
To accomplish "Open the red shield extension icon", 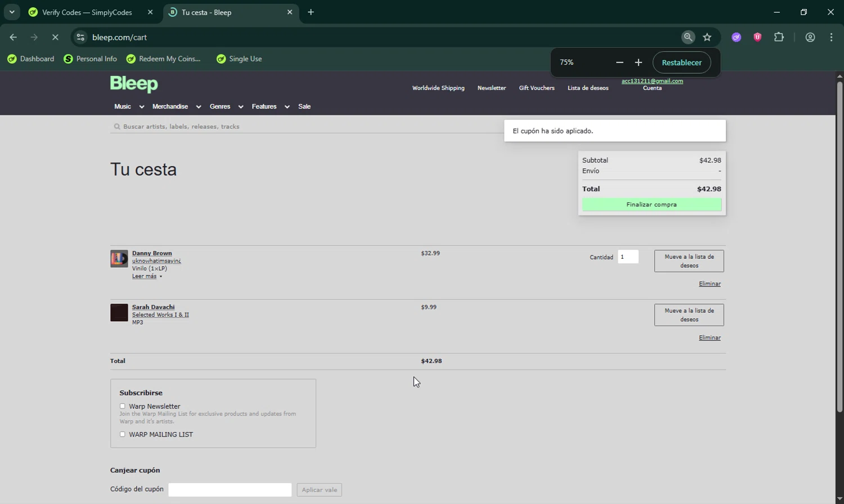I will pyautogui.click(x=757, y=37).
